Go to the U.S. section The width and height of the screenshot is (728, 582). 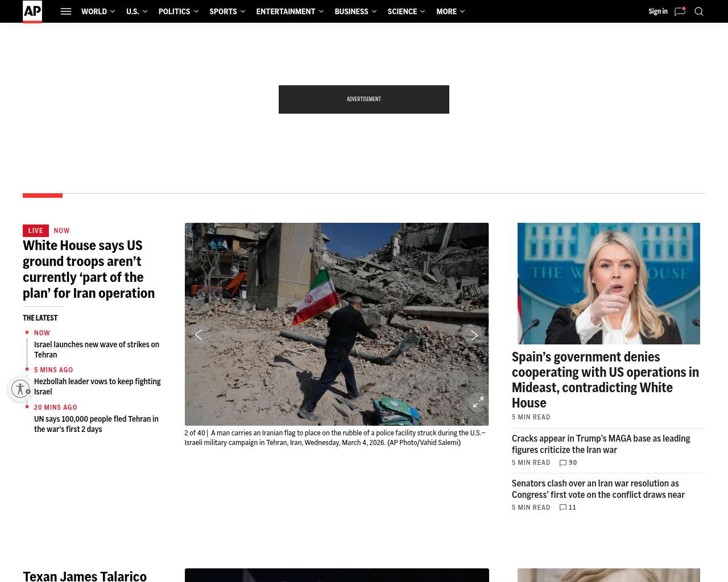[133, 11]
